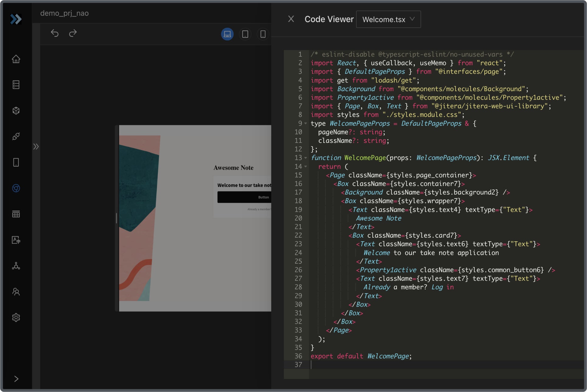This screenshot has width=587, height=392.
Task: Click the redo arrow button
Action: click(x=73, y=33)
